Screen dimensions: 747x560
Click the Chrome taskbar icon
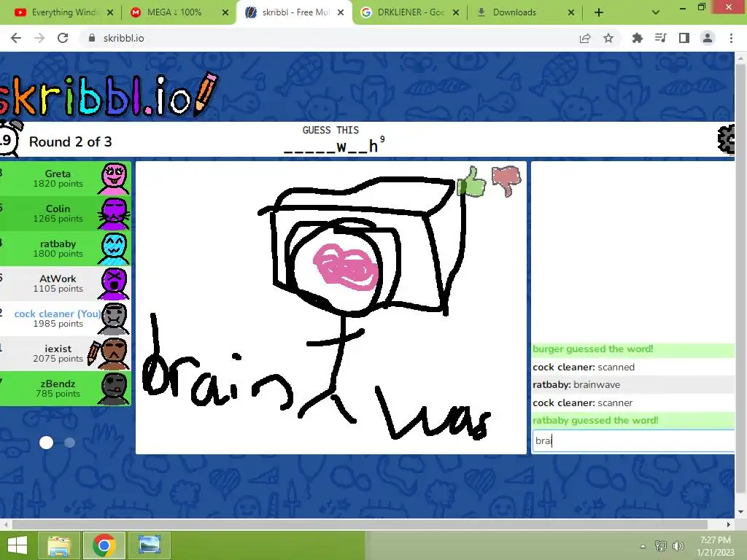104,545
